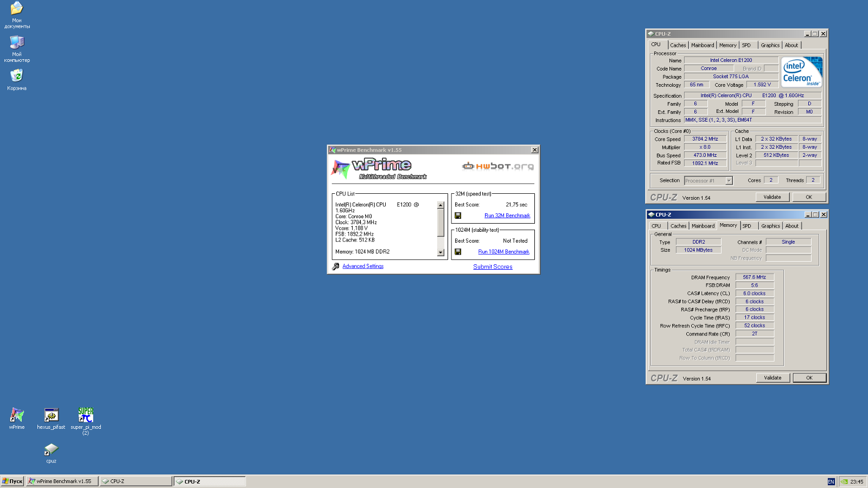868x488 pixels.
Task: Open About tab in bottom CPU-Z window
Action: [x=792, y=226]
